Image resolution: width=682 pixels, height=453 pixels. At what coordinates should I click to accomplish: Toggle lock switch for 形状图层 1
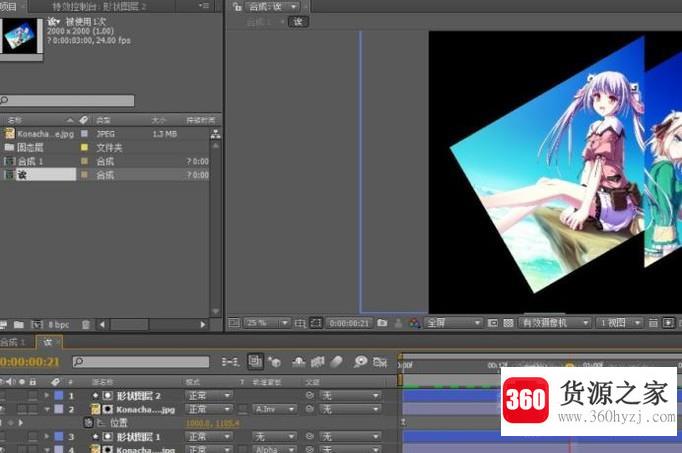[x=33, y=436]
